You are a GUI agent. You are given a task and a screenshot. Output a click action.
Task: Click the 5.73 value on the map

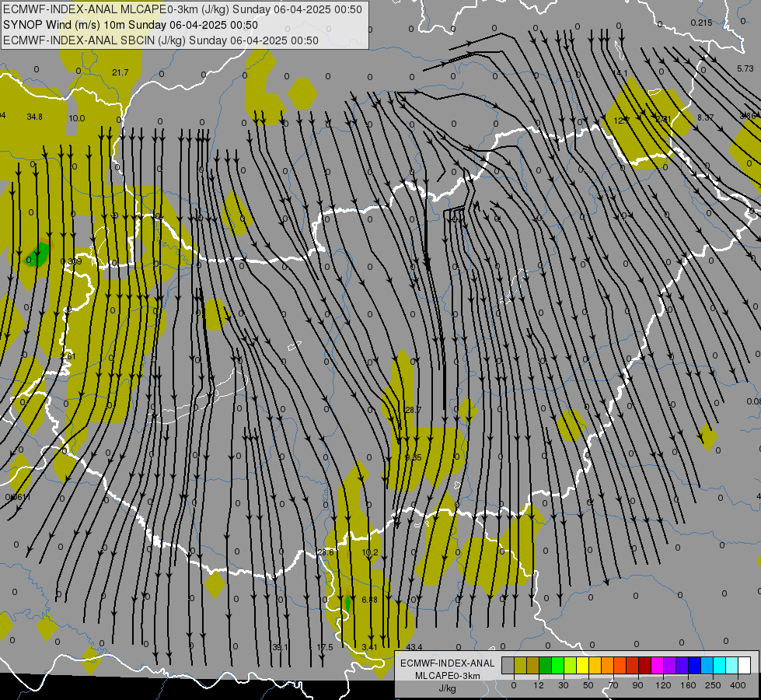tap(745, 69)
